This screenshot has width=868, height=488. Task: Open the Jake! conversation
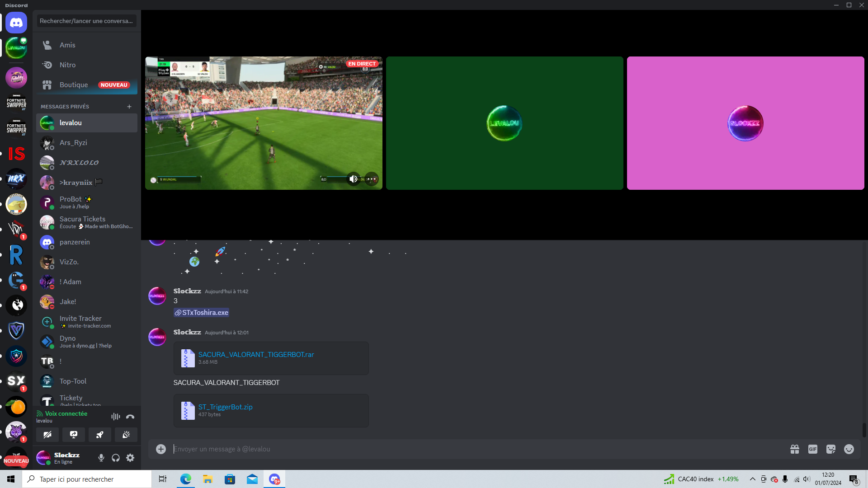(87, 302)
